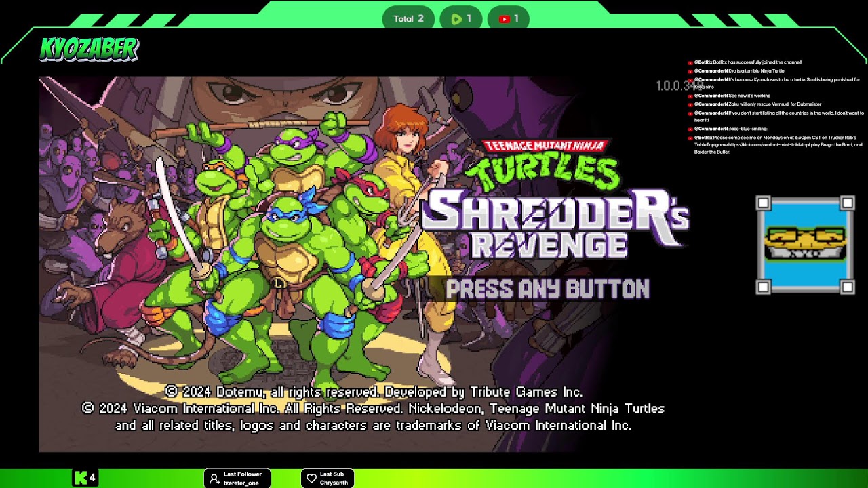Click the Kick K logo beside the 4

80,478
